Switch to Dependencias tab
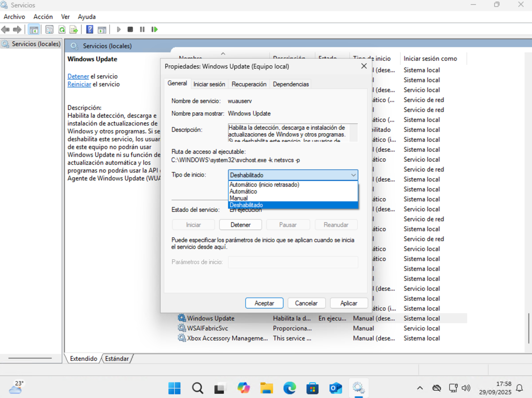The image size is (532, 398). [291, 84]
